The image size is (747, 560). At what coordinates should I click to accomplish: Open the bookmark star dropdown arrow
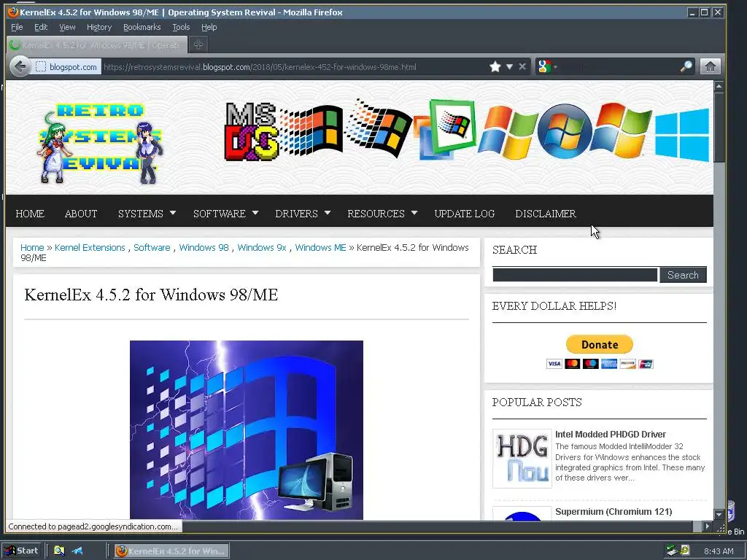click(509, 66)
